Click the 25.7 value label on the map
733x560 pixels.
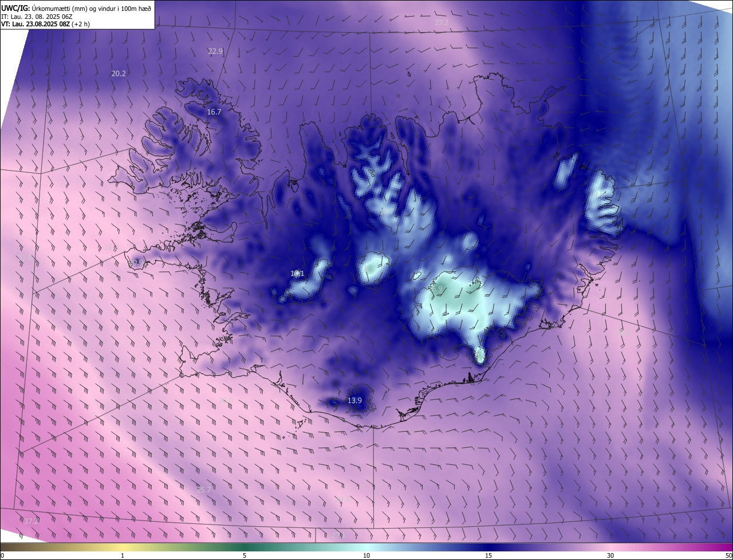point(204,490)
